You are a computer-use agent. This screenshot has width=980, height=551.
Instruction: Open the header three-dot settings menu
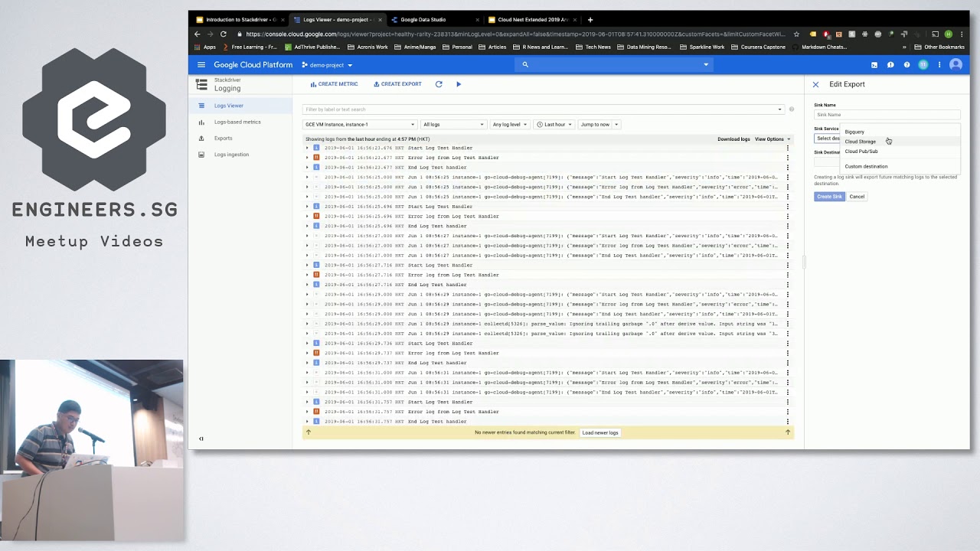click(939, 65)
